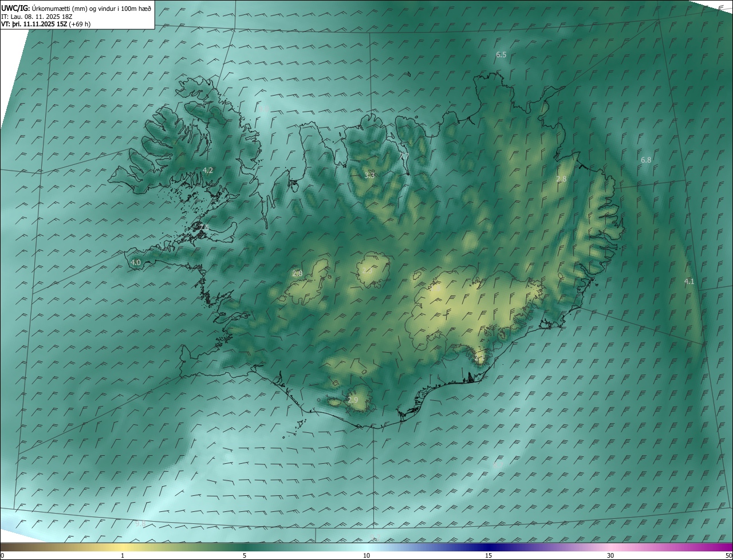Click the colour scale tick label 30
This screenshot has height=560, width=733.
(x=610, y=555)
